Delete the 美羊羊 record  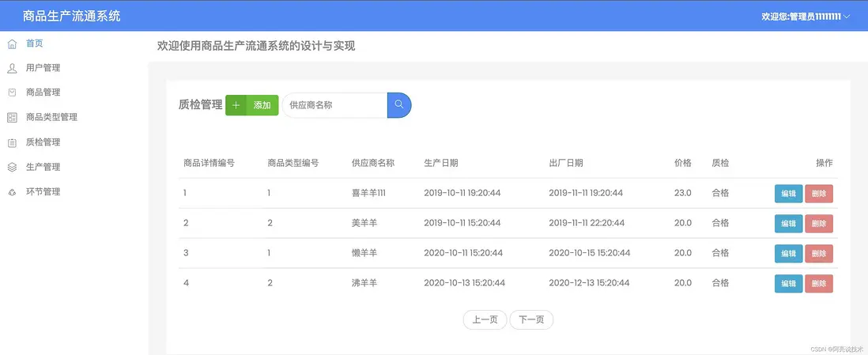[819, 223]
